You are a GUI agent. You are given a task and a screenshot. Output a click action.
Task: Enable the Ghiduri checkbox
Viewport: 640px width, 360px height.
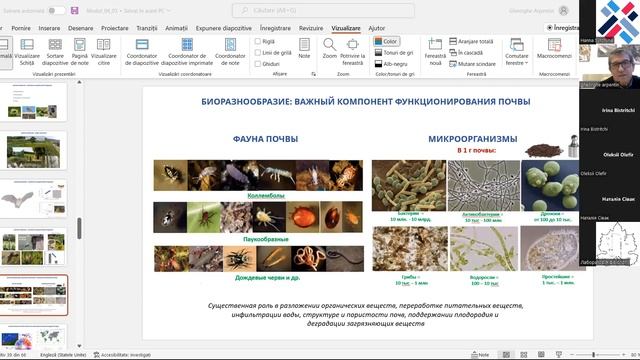point(258,64)
